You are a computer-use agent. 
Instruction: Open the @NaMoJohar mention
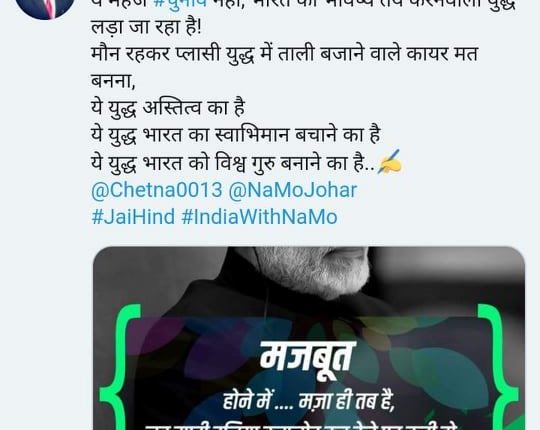point(293,190)
